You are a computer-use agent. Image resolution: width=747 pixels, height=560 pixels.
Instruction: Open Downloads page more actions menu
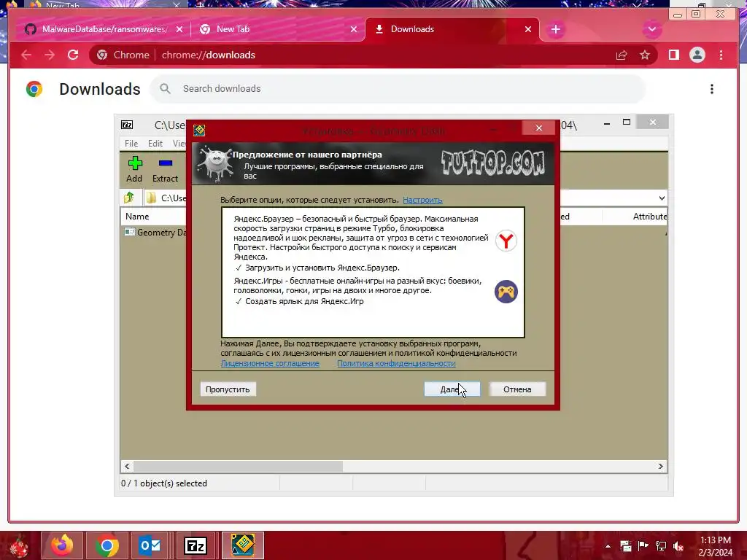[x=712, y=89]
